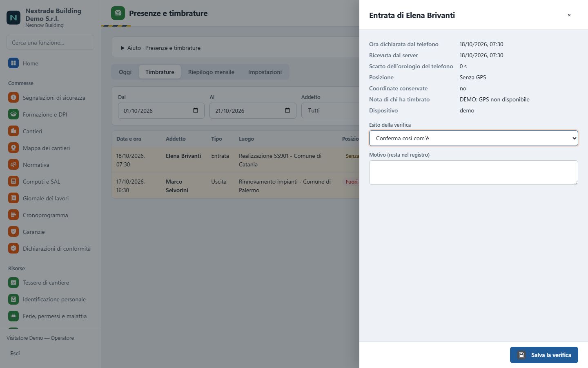The height and width of the screenshot is (368, 588).
Task: Click the Normativa scales icon
Action: pos(13,165)
